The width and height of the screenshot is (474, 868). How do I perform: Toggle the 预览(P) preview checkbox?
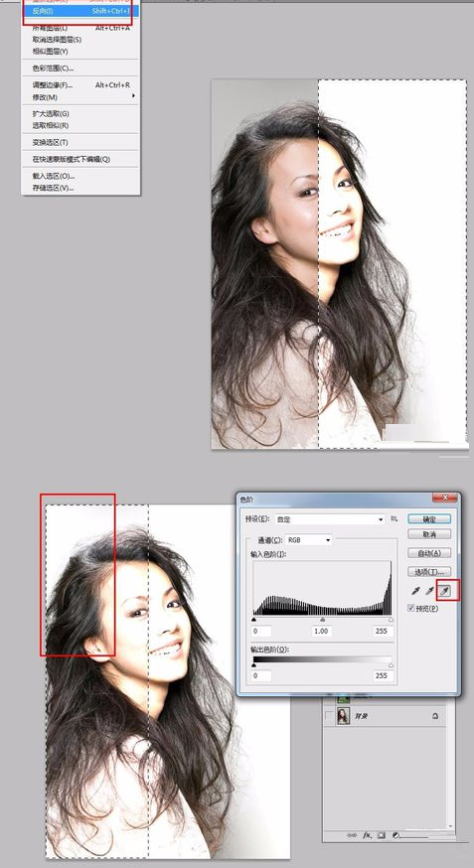[x=410, y=608]
